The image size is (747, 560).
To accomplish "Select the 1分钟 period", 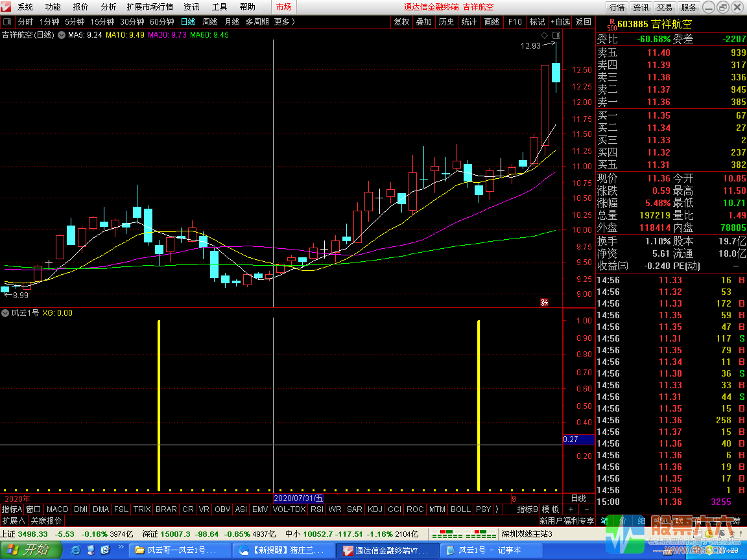I will [x=49, y=22].
